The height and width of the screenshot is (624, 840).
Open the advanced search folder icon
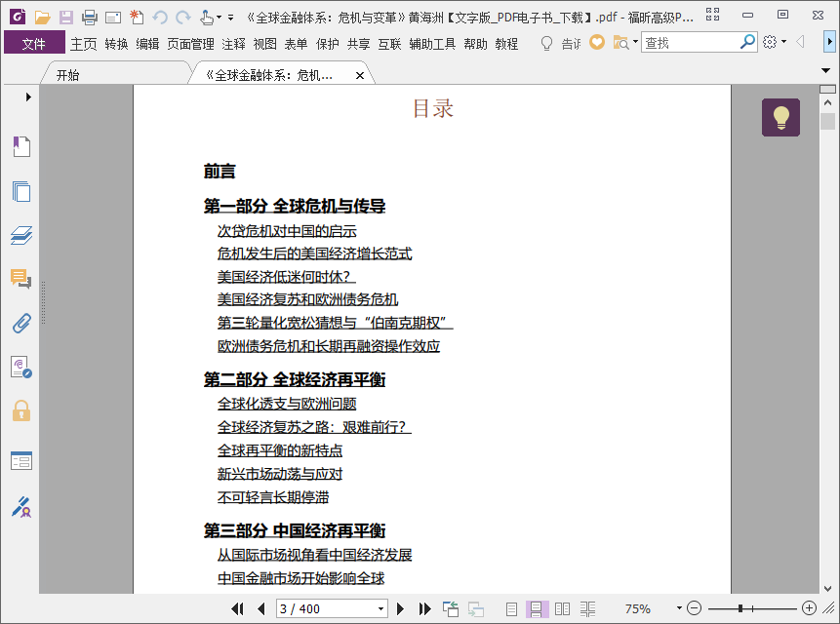point(620,42)
